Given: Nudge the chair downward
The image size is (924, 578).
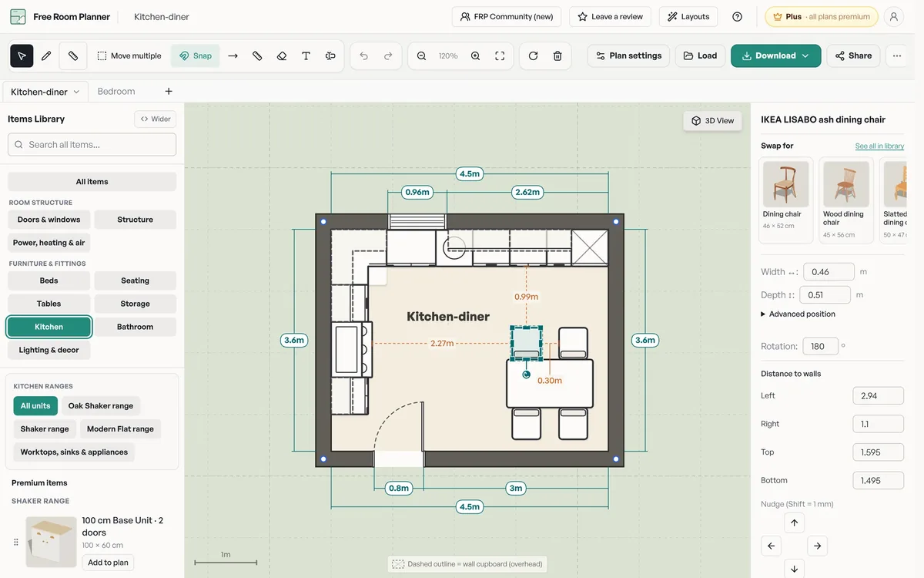Looking at the screenshot, I should click(794, 569).
